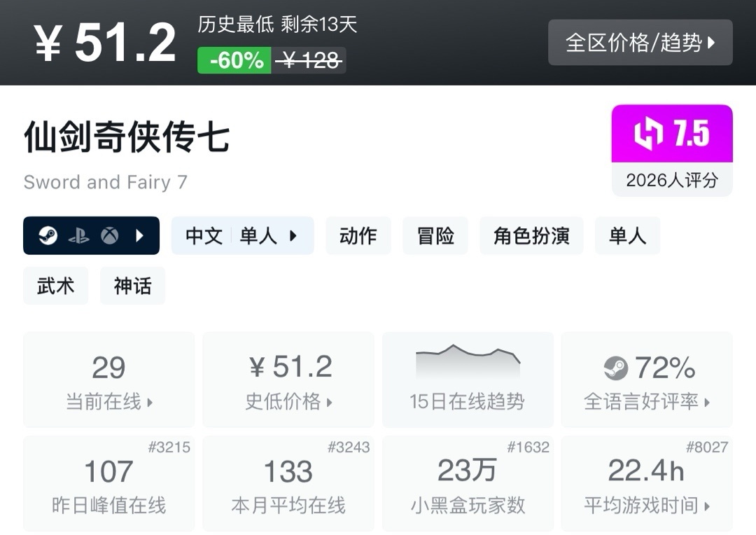The height and width of the screenshot is (535, 756).
Task: Select the 角色扮演 genre tag
Action: tap(531, 235)
